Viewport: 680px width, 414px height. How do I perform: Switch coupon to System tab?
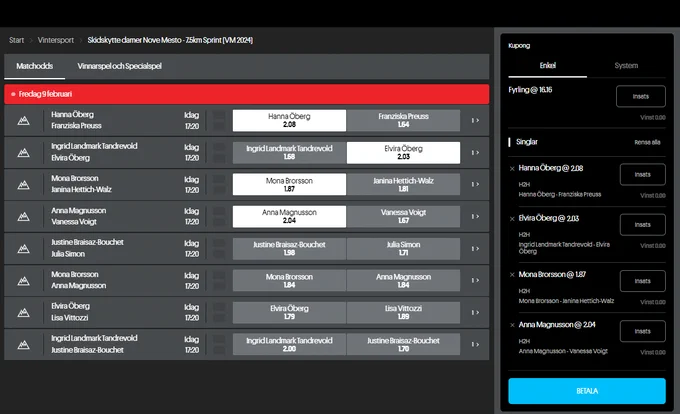tap(626, 65)
